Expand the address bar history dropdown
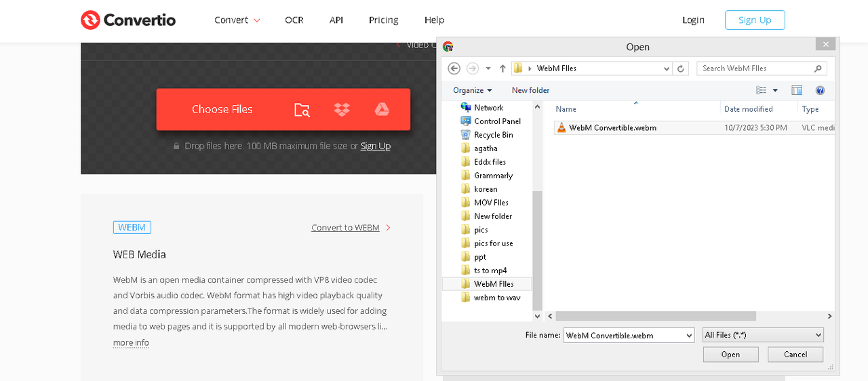 [667, 68]
